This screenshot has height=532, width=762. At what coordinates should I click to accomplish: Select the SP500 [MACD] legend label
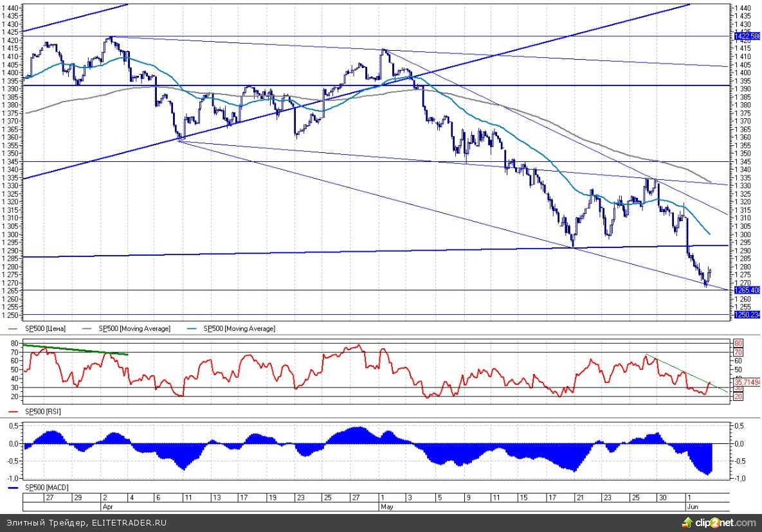[x=46, y=488]
